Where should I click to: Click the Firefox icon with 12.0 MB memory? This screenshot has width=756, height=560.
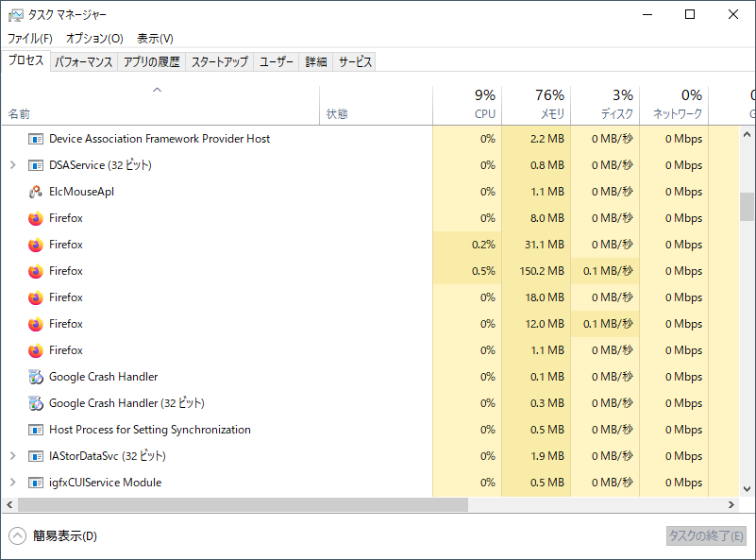click(x=36, y=324)
